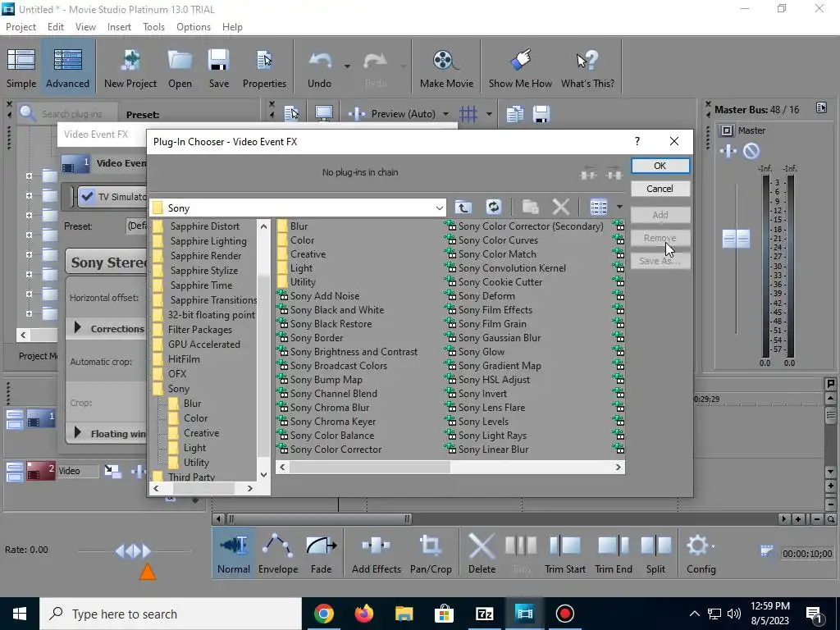Screen dimensions: 840x630
Task: Go up one folder level in chooser
Action: (x=463, y=208)
